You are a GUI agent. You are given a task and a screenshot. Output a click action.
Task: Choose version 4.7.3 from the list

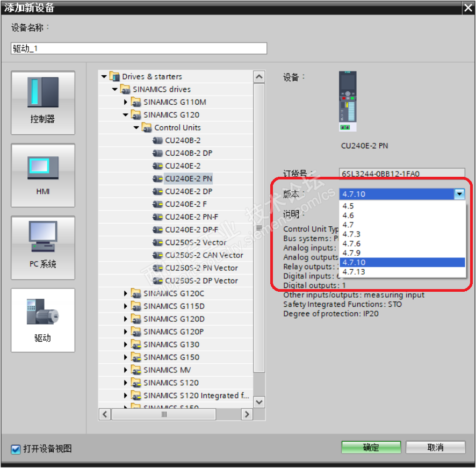[x=402, y=234]
